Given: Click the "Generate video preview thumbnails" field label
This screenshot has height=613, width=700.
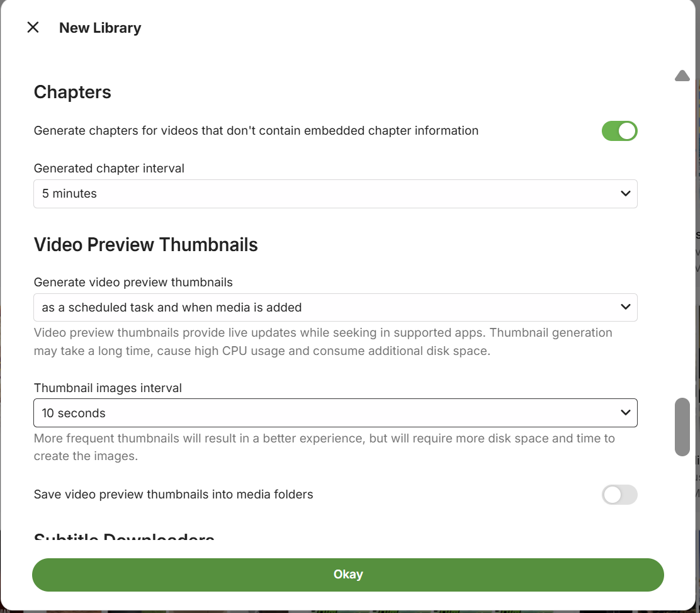Looking at the screenshot, I should (133, 283).
